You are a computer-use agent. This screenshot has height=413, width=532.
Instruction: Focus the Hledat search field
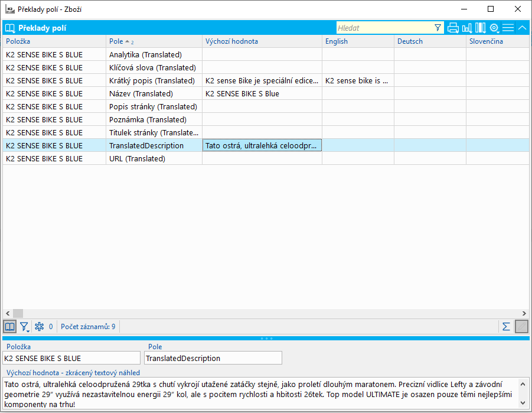385,28
